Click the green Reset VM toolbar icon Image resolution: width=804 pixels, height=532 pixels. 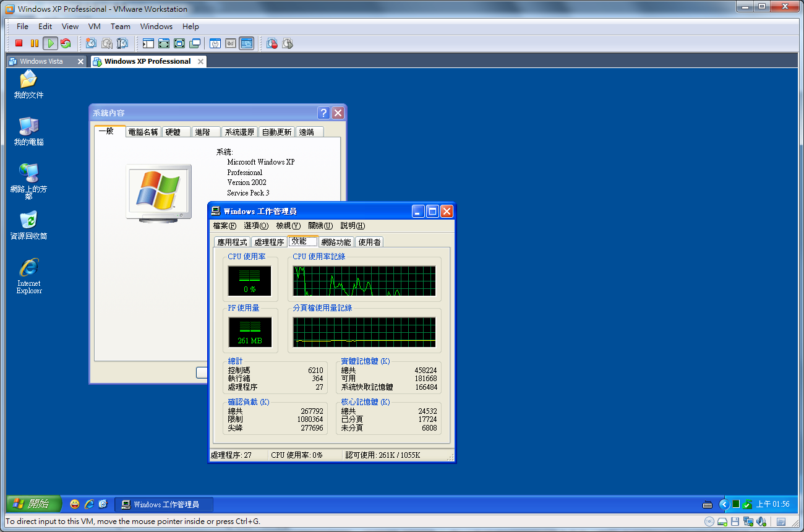66,43
